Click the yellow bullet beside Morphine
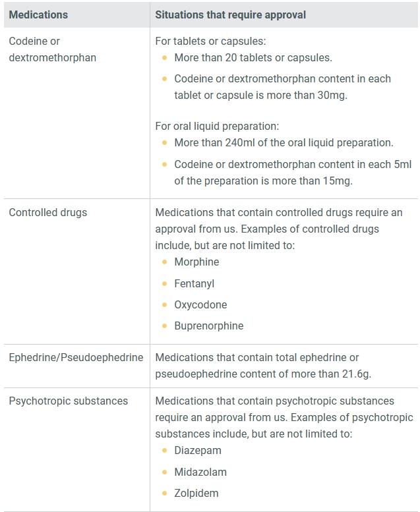The width and height of the screenshot is (420, 512). (165, 262)
